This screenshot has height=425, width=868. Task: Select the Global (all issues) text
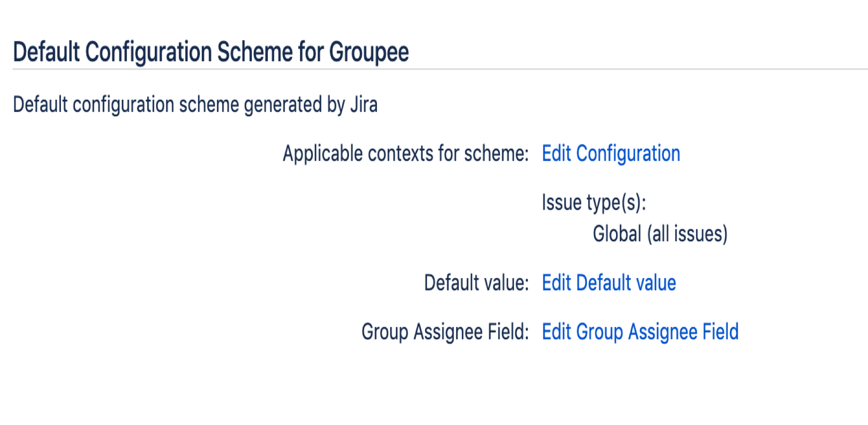pyautogui.click(x=660, y=234)
